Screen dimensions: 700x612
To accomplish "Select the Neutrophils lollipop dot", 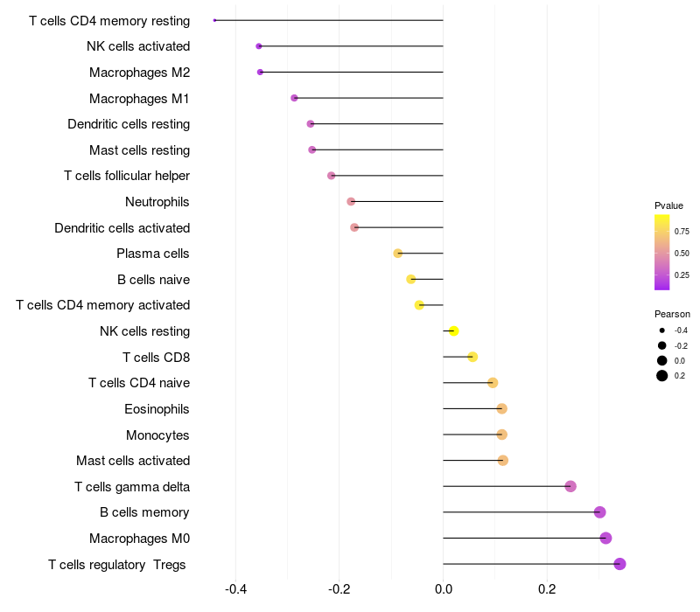I will [351, 201].
